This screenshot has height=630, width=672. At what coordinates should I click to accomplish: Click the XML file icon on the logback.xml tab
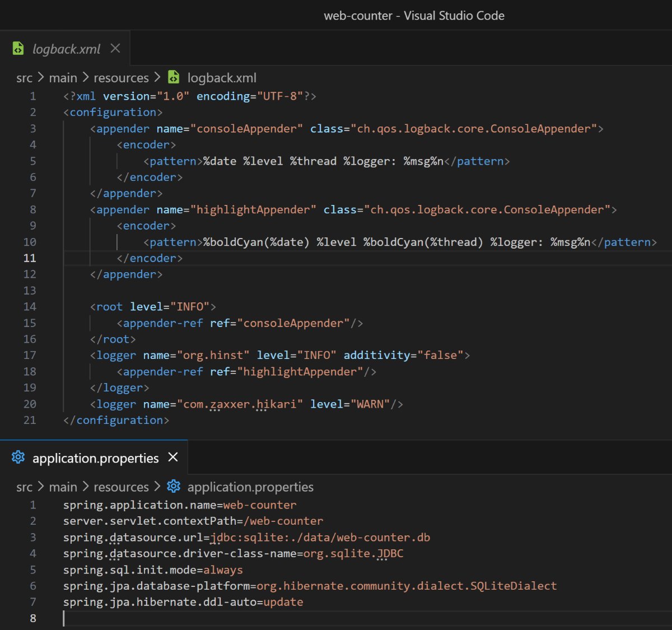point(18,49)
